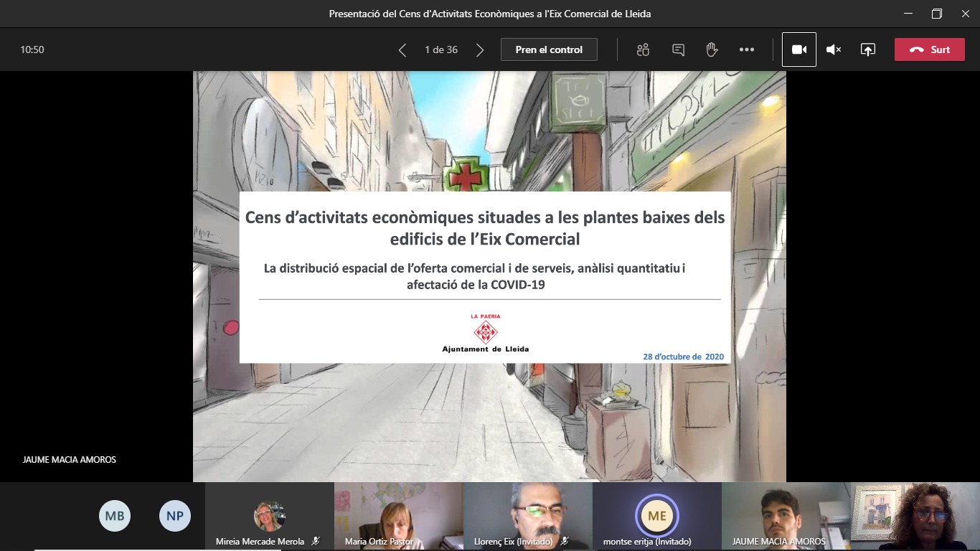Open the more actions ellipsis menu
Image resolution: width=980 pixels, height=551 pixels.
747,50
